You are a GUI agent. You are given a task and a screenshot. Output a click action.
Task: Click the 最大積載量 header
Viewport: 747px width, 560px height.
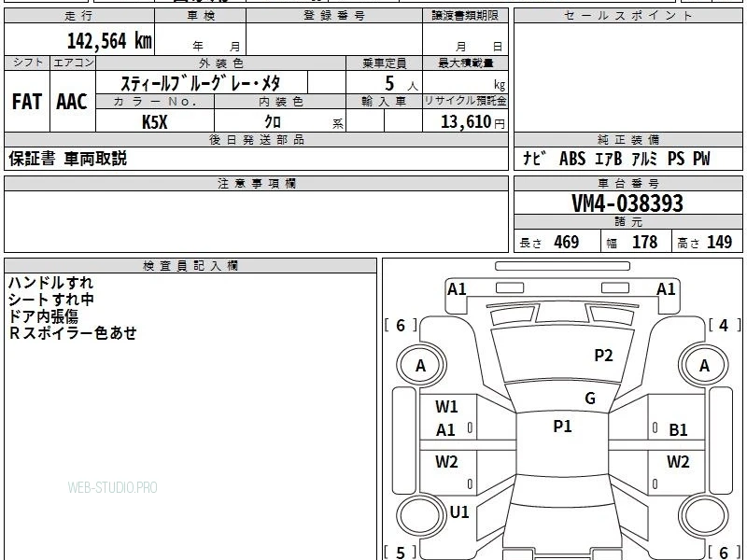[x=465, y=63]
